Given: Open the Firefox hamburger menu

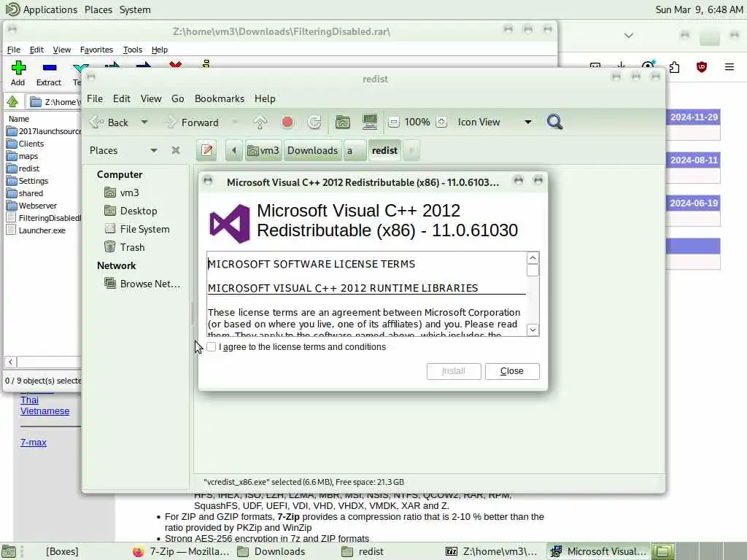Looking at the screenshot, I should pyautogui.click(x=729, y=67).
